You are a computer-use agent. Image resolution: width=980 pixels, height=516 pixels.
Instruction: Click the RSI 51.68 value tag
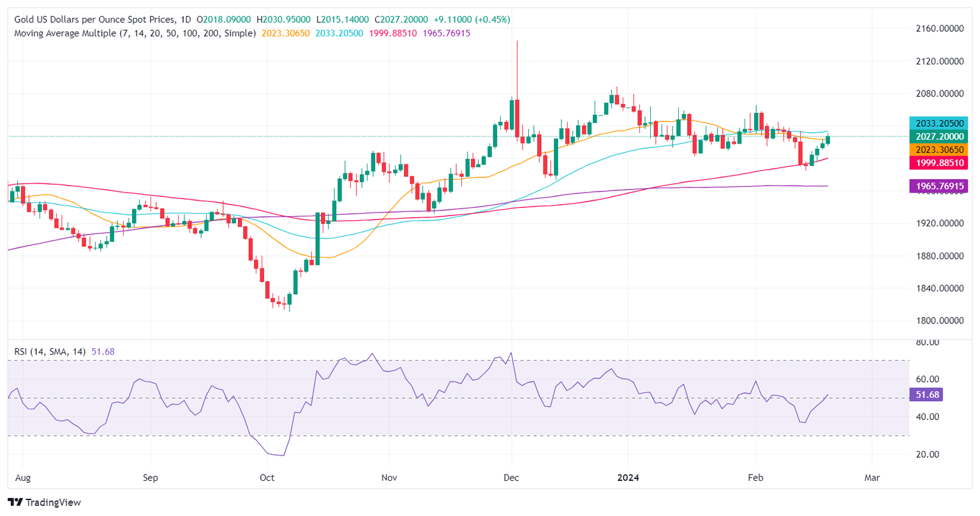pyautogui.click(x=926, y=395)
